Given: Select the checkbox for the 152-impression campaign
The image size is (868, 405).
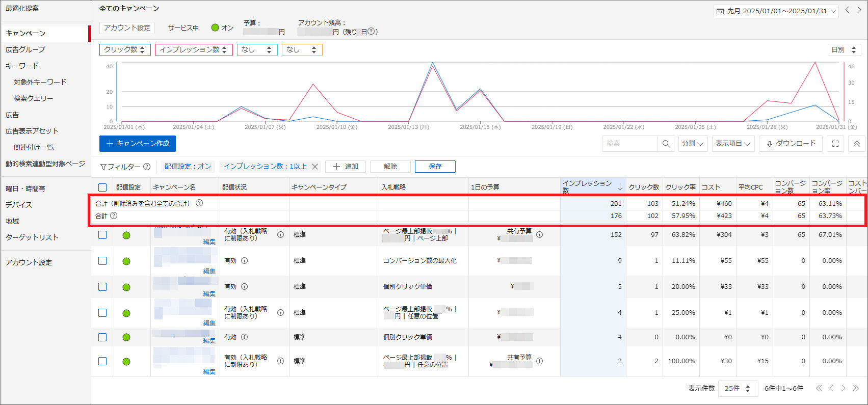Looking at the screenshot, I should click(x=102, y=235).
